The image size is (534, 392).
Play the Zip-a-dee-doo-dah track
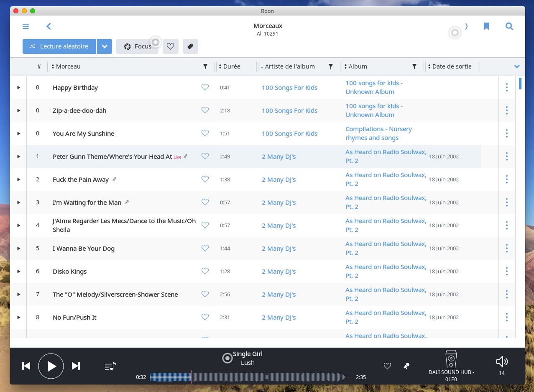[x=18, y=111]
